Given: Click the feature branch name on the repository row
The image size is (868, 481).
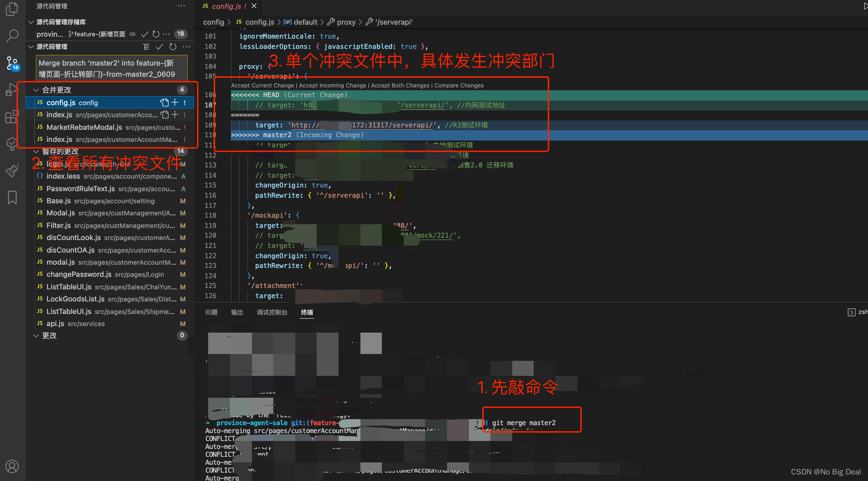Looking at the screenshot, I should click(x=97, y=34).
